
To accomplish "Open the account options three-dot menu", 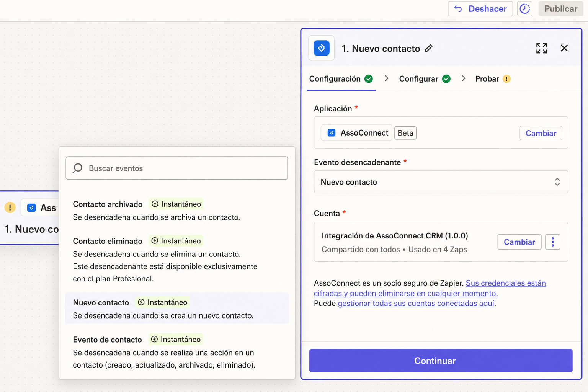I will pos(553,242).
